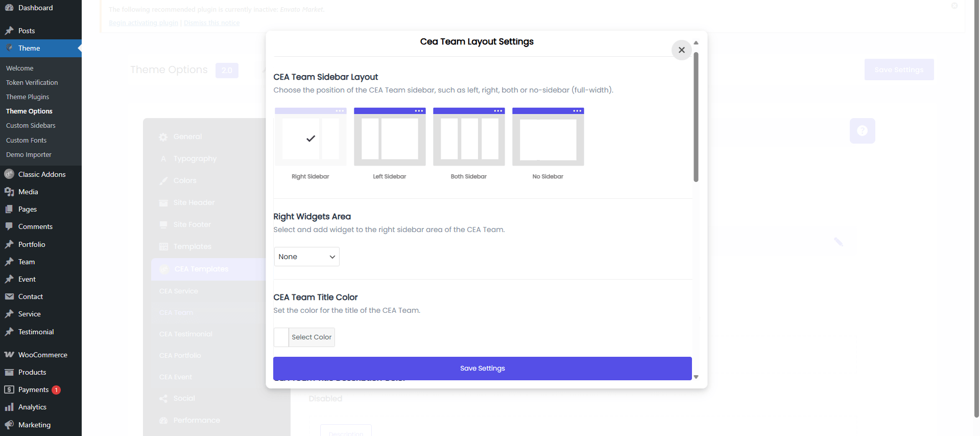Click the Marketing megaphone icon
980x436 pixels.
[x=9, y=425]
